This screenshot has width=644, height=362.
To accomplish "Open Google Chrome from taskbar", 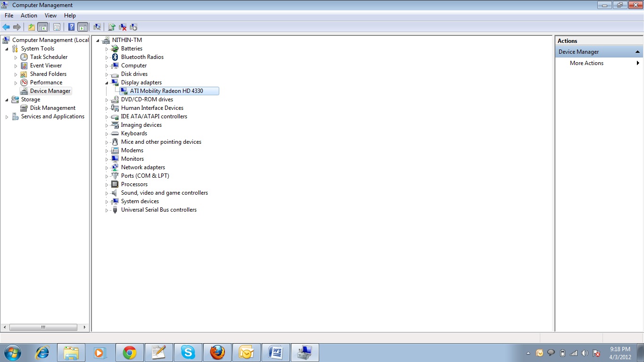I will tap(129, 353).
